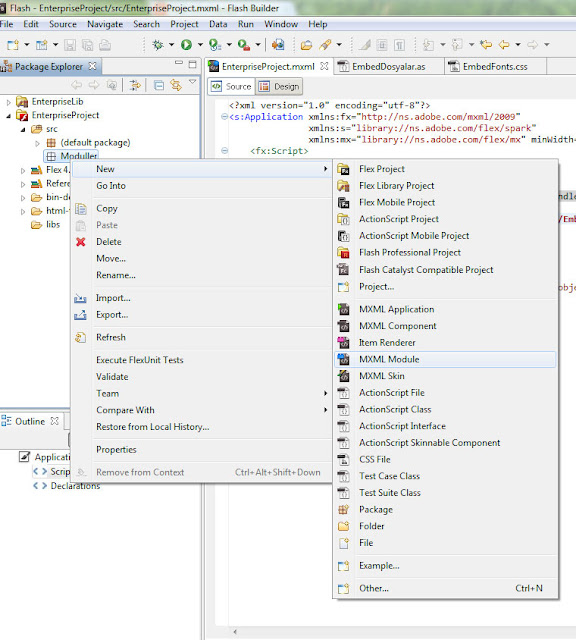The image size is (576, 640).
Task: Close the EnterpriseProject.mxml editor tab
Action: (324, 66)
